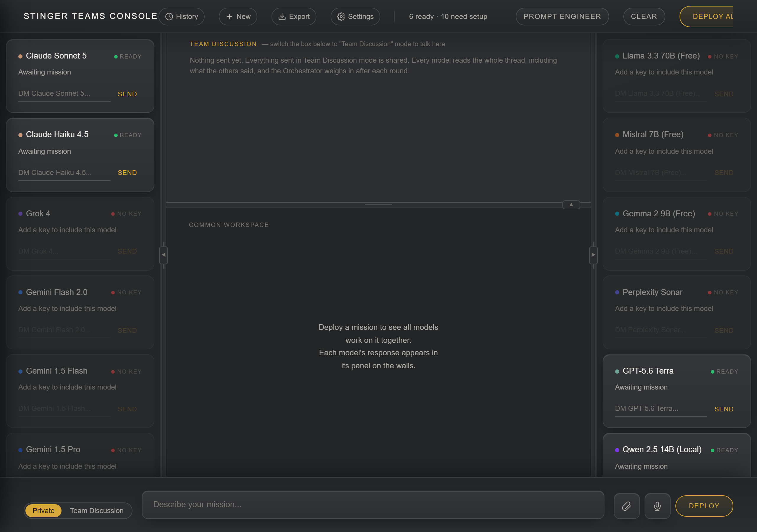The height and width of the screenshot is (532, 757).
Task: Click Gemma 2 9B (Free) name
Action: click(x=659, y=214)
